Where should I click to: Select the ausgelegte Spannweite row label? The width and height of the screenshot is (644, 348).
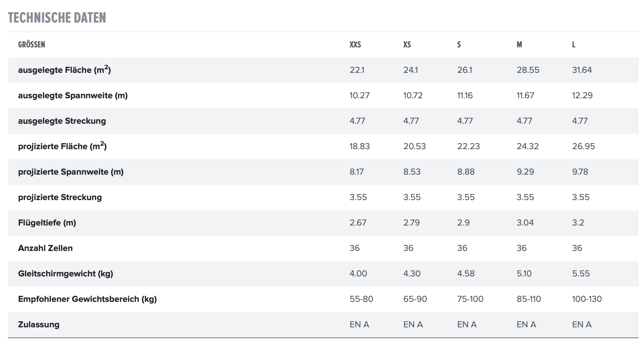point(73,95)
